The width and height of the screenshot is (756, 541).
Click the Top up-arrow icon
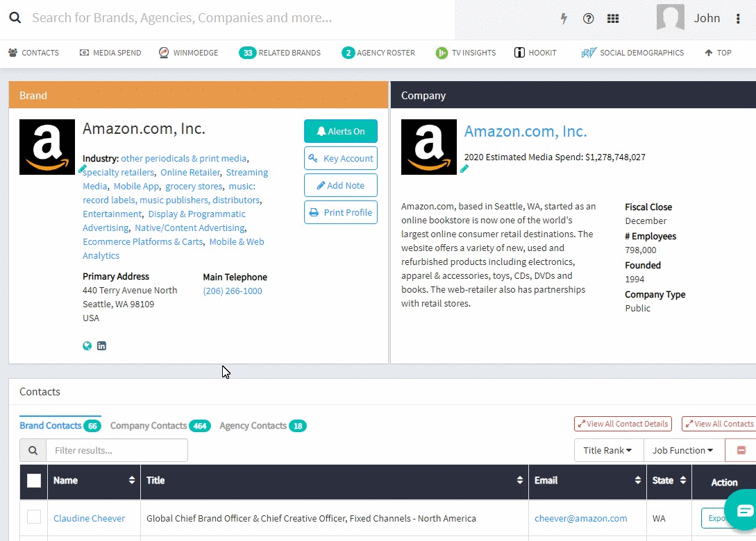point(708,53)
